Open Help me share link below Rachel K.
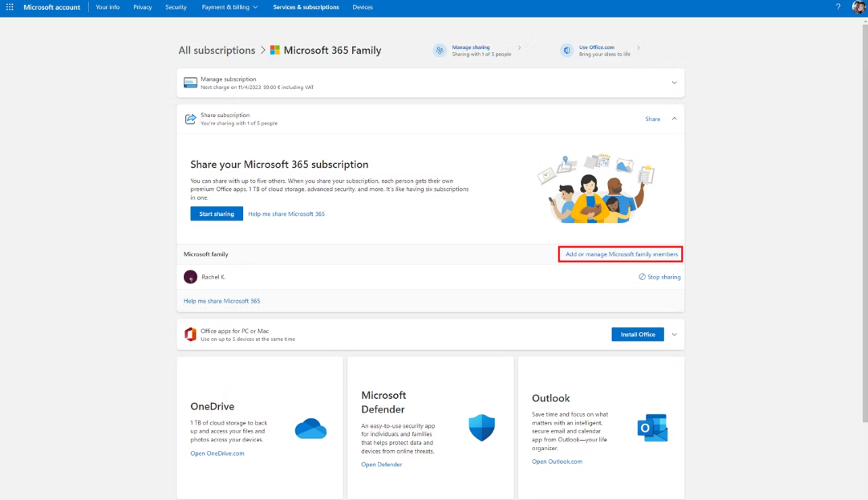868x500 pixels. tap(221, 301)
